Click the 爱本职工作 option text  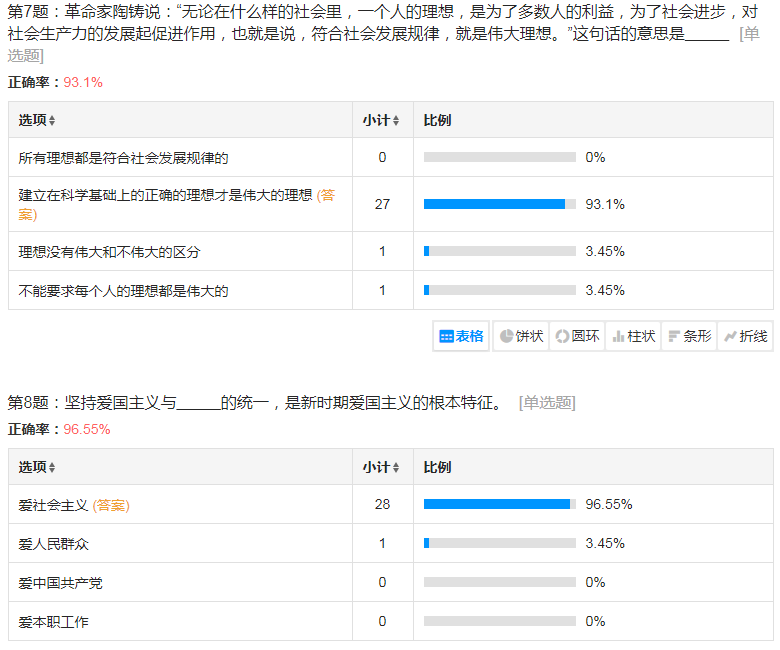click(x=54, y=622)
